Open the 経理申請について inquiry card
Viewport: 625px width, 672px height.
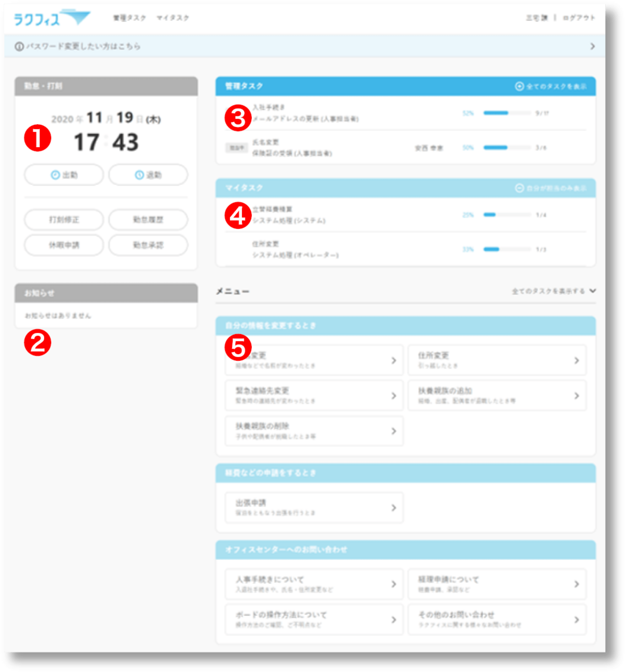[x=497, y=584]
